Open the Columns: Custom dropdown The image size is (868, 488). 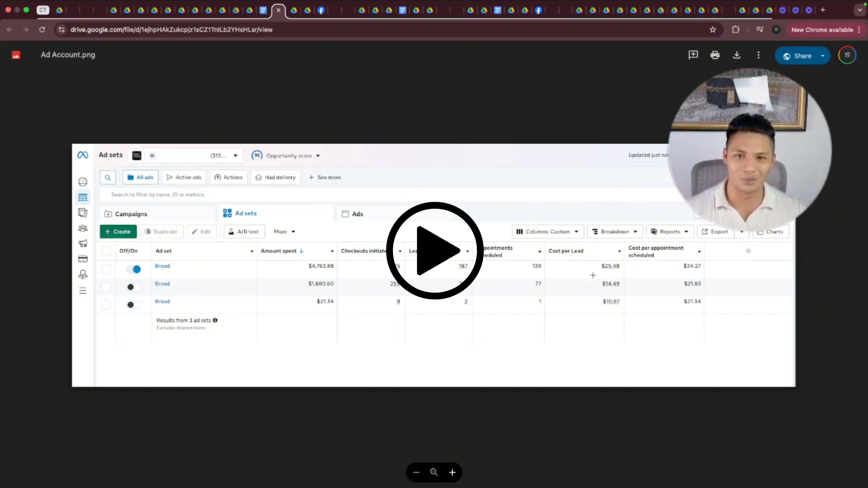547,232
